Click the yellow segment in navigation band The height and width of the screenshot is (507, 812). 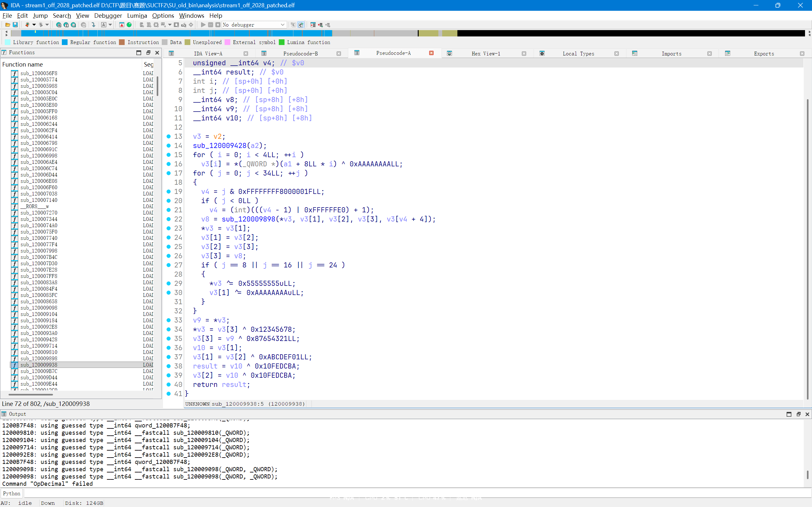(428, 33)
